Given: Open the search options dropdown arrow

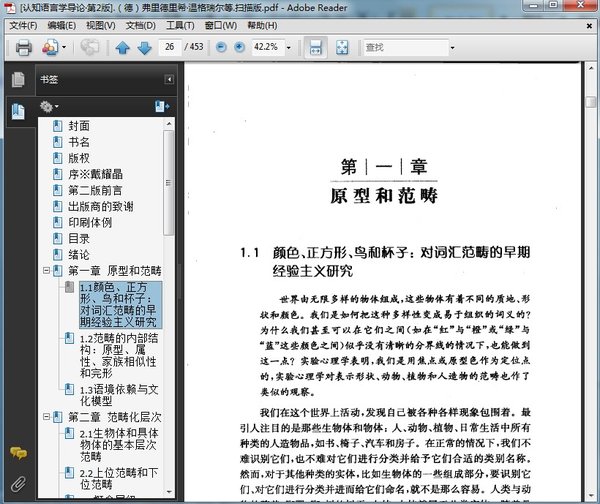Looking at the screenshot, I should [x=453, y=48].
